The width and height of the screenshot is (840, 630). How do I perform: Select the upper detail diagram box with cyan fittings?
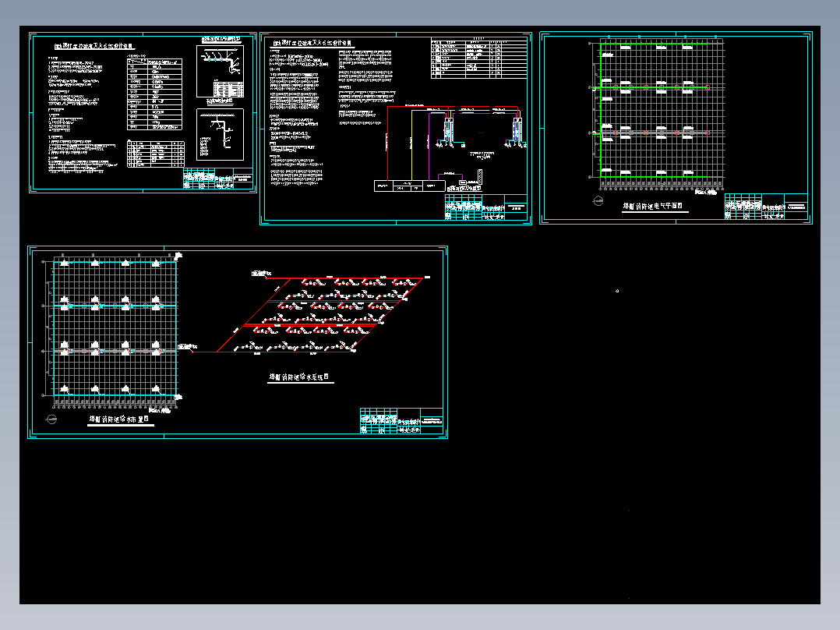[x=221, y=71]
